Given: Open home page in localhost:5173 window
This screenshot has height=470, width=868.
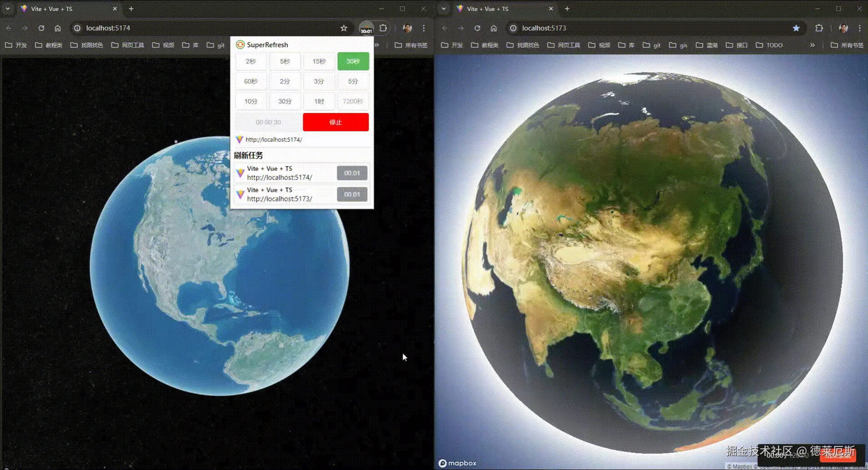Looking at the screenshot, I should pyautogui.click(x=494, y=28).
